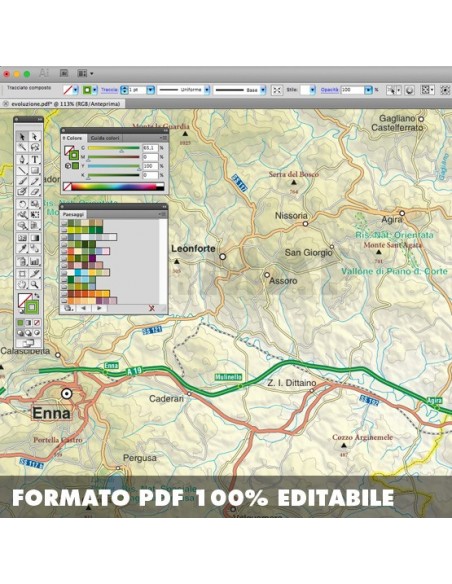Select the Scale tool
Image resolution: width=452 pixels, height=584 pixels.
[35, 204]
